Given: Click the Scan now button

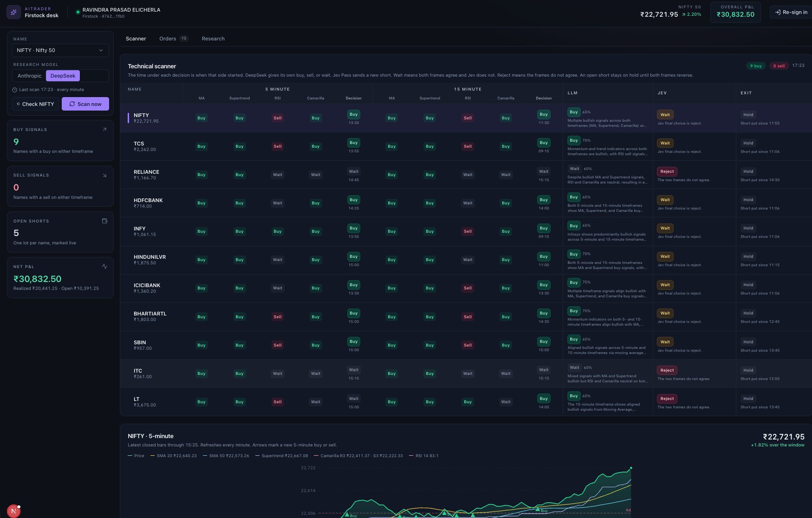Looking at the screenshot, I should (x=85, y=104).
